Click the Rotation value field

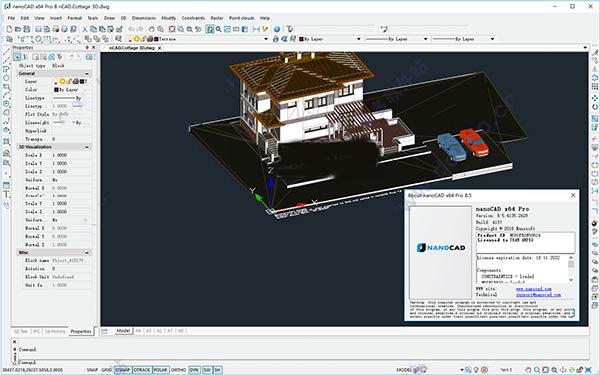pos(71,269)
